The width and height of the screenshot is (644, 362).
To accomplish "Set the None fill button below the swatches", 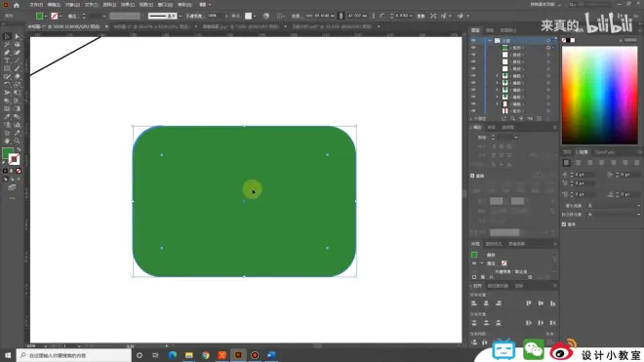I will 19,171.
